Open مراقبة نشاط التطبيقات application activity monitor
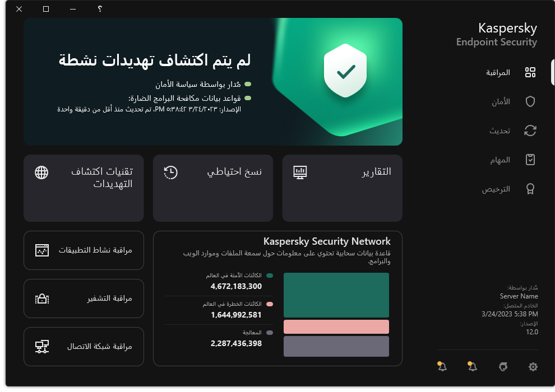Screen dimensions: 555x392 (x=84, y=250)
